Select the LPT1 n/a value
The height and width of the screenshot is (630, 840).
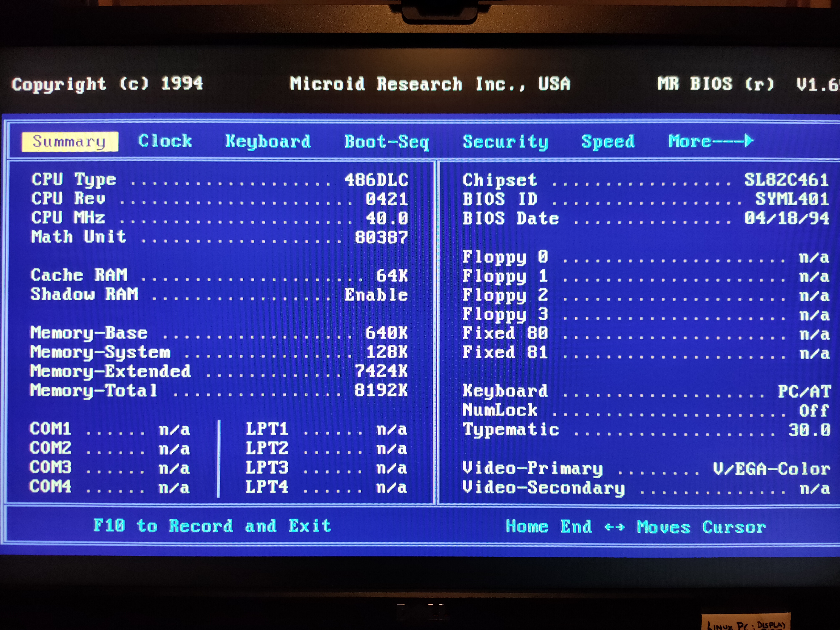(391, 430)
